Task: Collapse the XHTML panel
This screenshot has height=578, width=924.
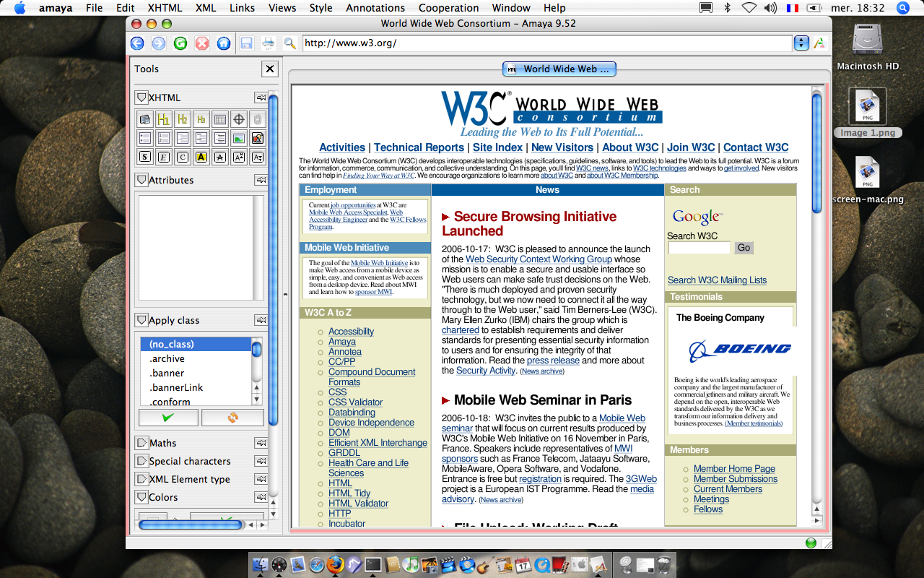Action: click(x=141, y=98)
